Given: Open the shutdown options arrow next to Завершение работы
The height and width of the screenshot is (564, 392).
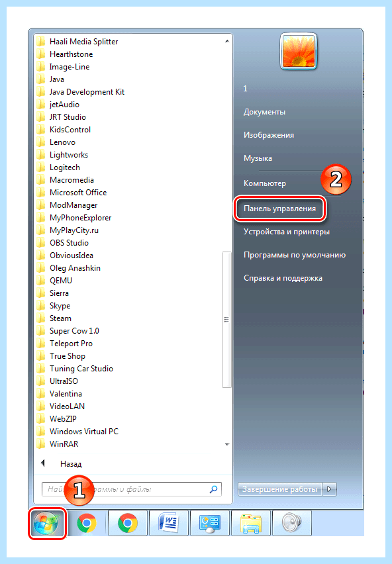Looking at the screenshot, I should coord(329,489).
